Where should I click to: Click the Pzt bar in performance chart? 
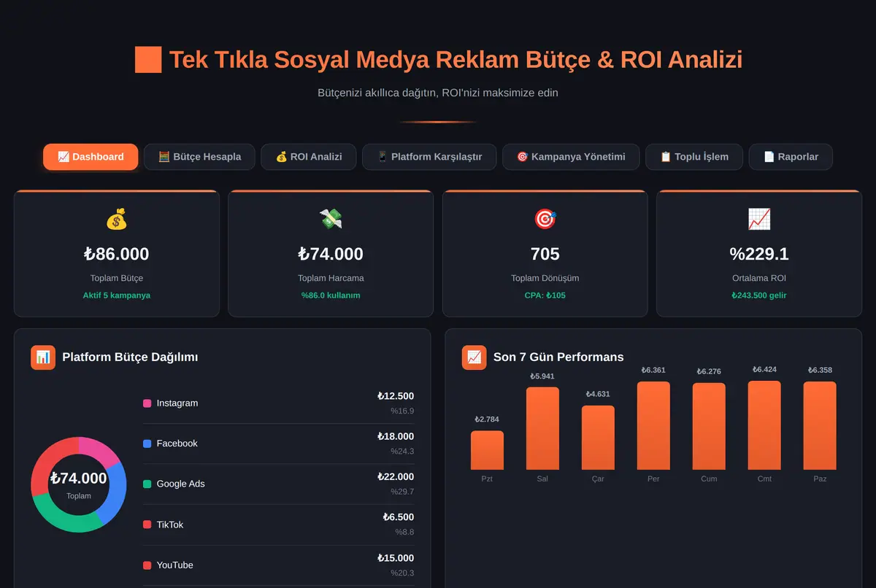(x=487, y=450)
